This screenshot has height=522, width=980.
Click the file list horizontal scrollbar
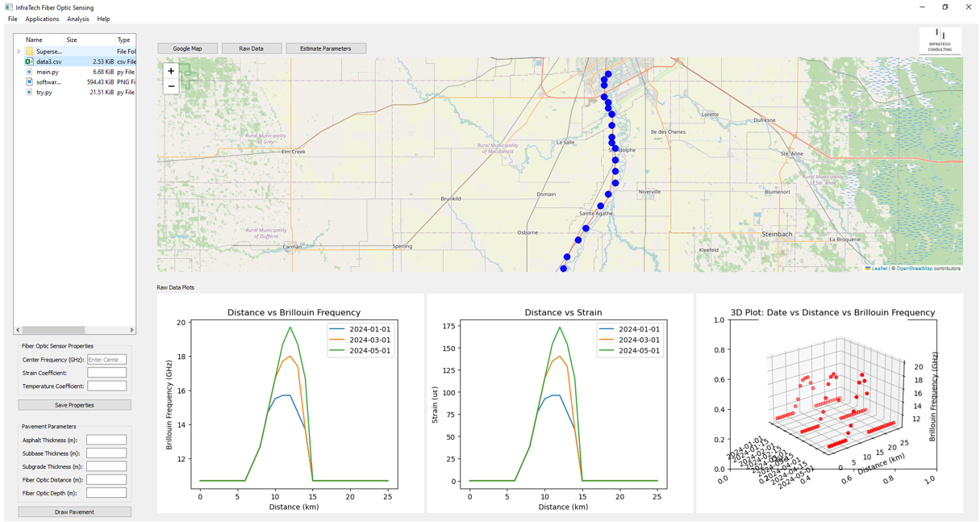click(x=53, y=330)
